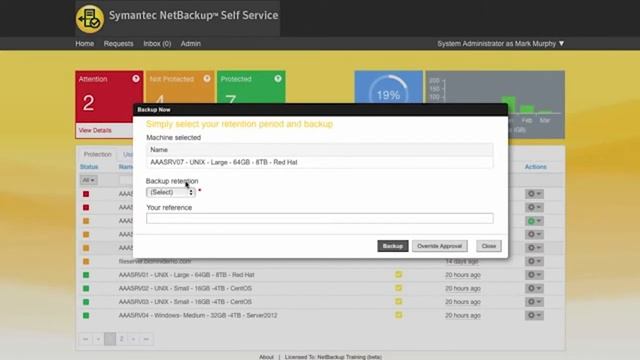Go to the next page in the pager
Screen dimensions: 640x360
tap(133, 339)
